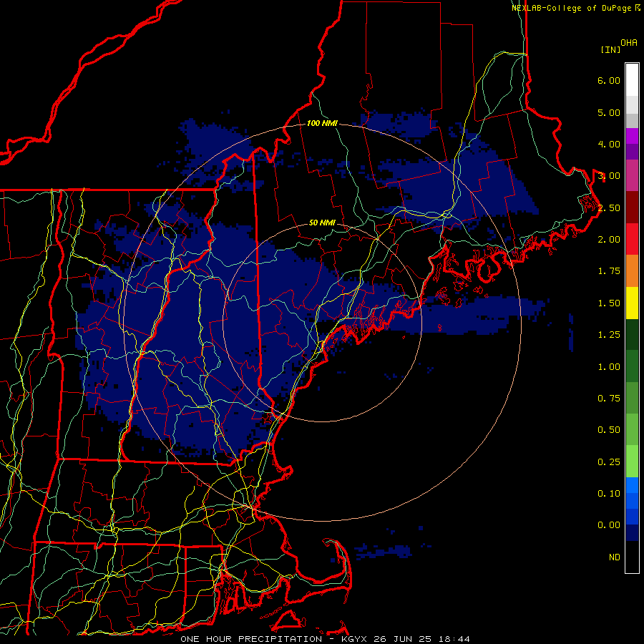Click the 0.50 legend value
This screenshot has height=644, width=644.
[609, 430]
